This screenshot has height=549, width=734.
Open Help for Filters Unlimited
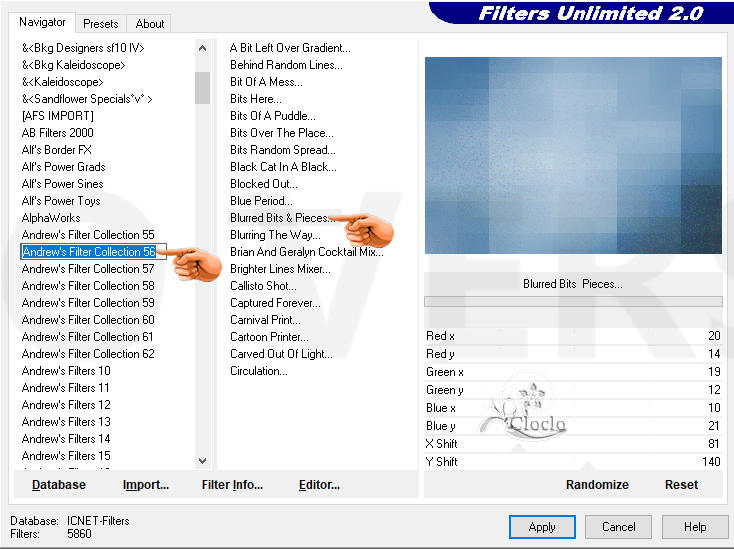coord(695,527)
